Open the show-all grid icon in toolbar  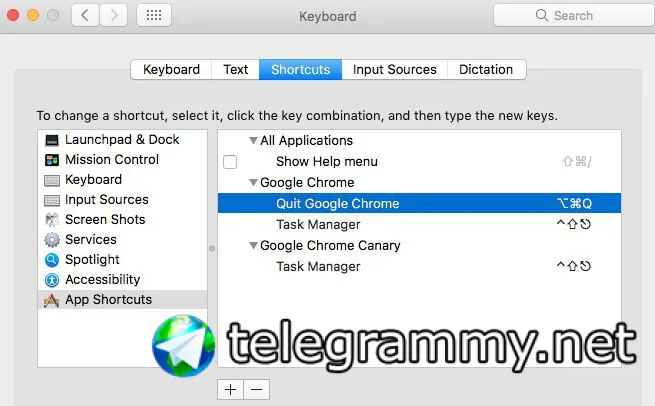pos(154,15)
